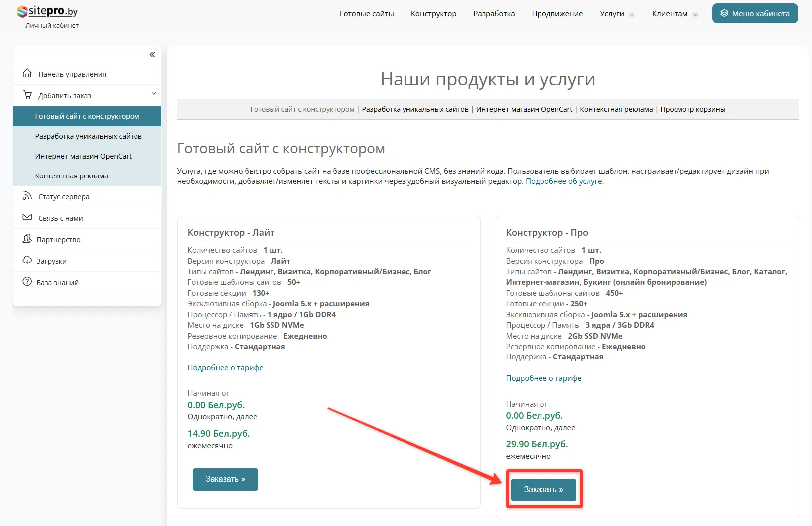Open the Подробнее об услуге link

(563, 181)
